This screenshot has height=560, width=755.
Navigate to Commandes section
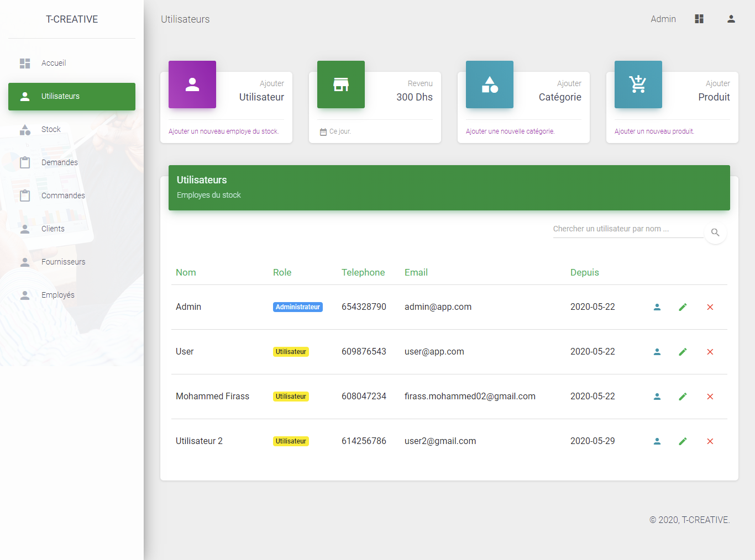pyautogui.click(x=63, y=195)
